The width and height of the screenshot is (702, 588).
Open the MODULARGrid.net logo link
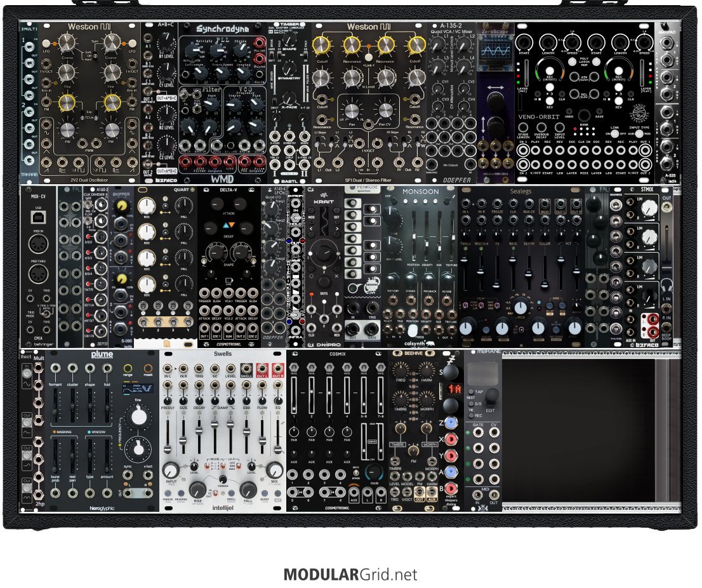[x=350, y=574]
